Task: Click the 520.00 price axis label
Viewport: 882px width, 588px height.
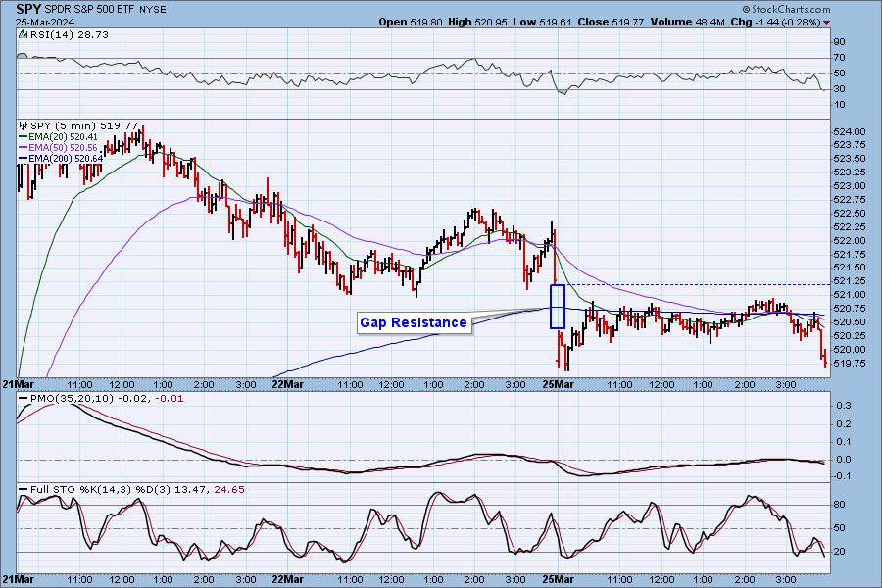Action: 849,350
